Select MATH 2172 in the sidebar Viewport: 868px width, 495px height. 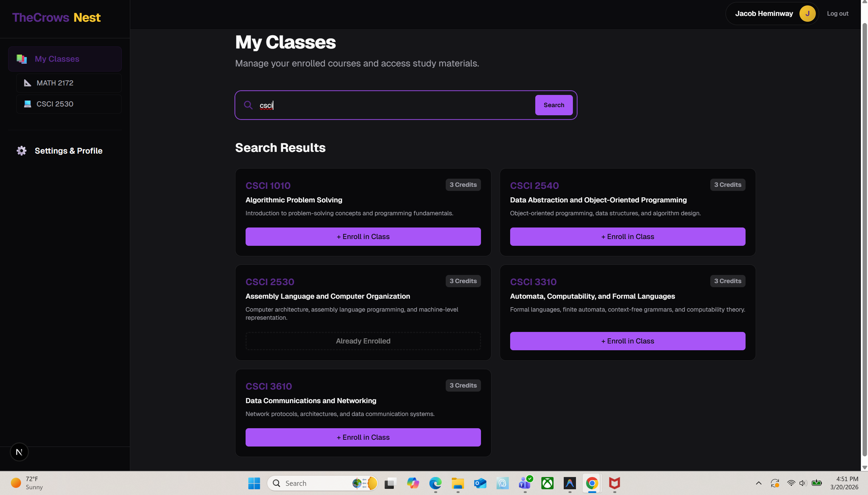pyautogui.click(x=55, y=83)
